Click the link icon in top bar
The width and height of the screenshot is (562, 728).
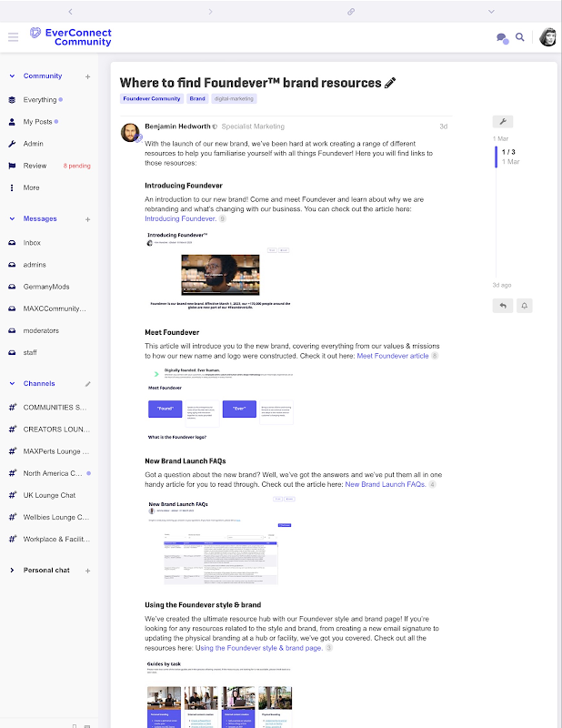tap(351, 11)
